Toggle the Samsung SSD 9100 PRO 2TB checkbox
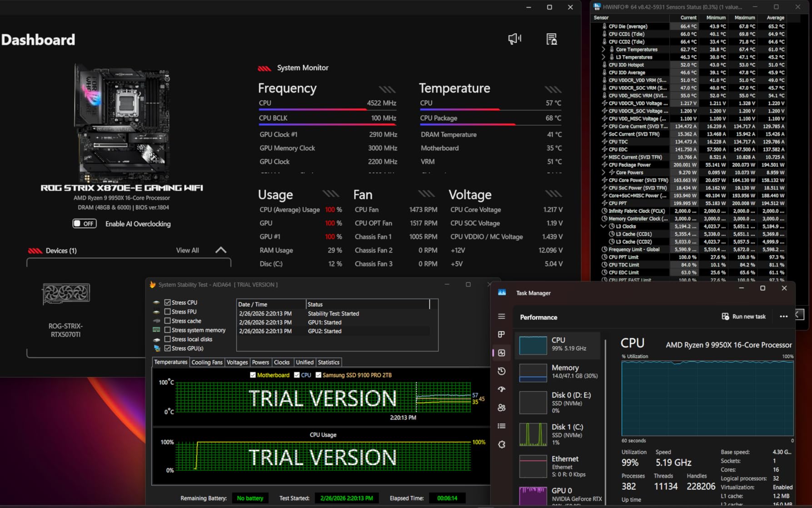Viewport: 812px width, 508px height. tap(318, 375)
